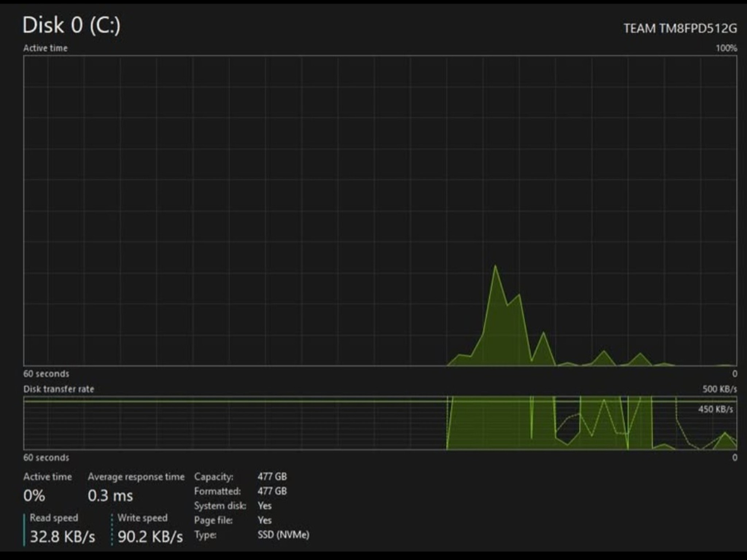The width and height of the screenshot is (747, 560).
Task: Click the Formatted: label
Action: (x=217, y=491)
